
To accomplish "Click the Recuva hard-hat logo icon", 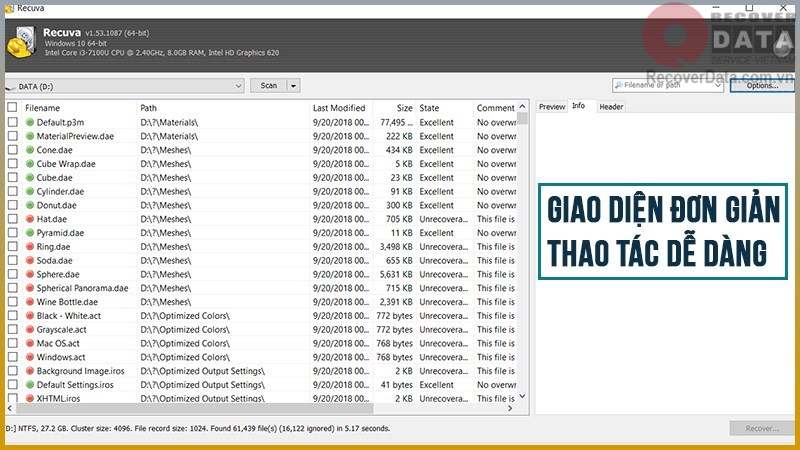I will tap(20, 42).
